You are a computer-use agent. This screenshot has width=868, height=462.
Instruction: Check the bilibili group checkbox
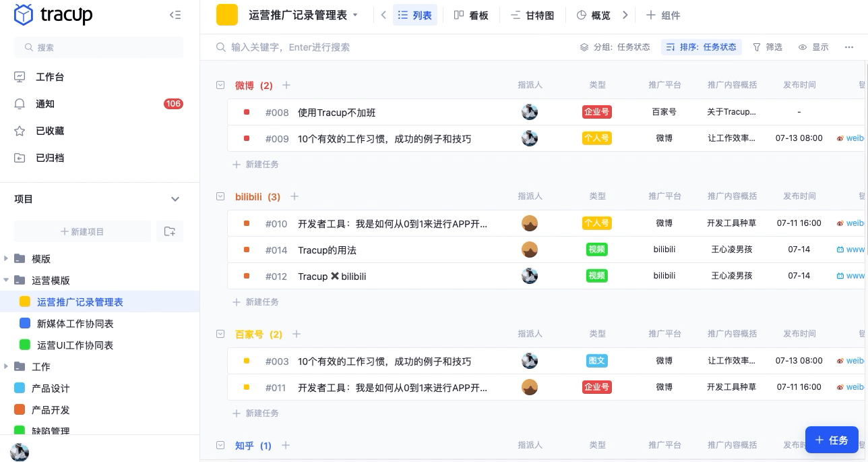(220, 196)
